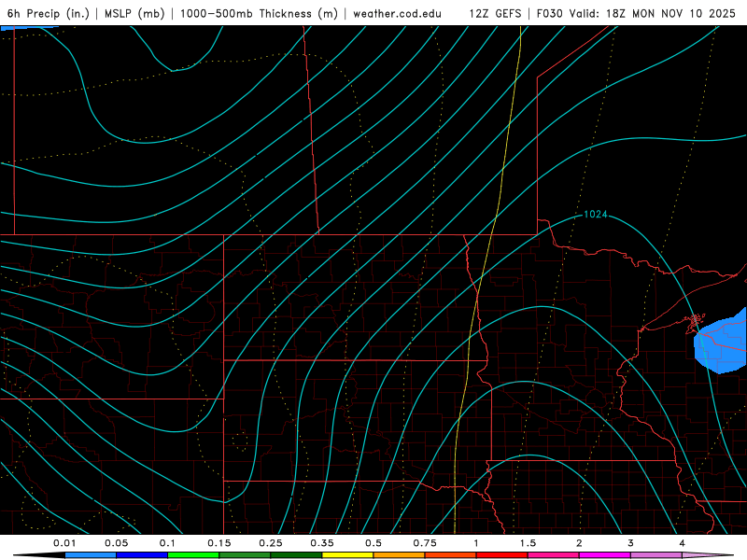Click the 'Valid: 18Z MON NOV 10 2025' text
This screenshot has height=560, width=747.
[x=652, y=14]
